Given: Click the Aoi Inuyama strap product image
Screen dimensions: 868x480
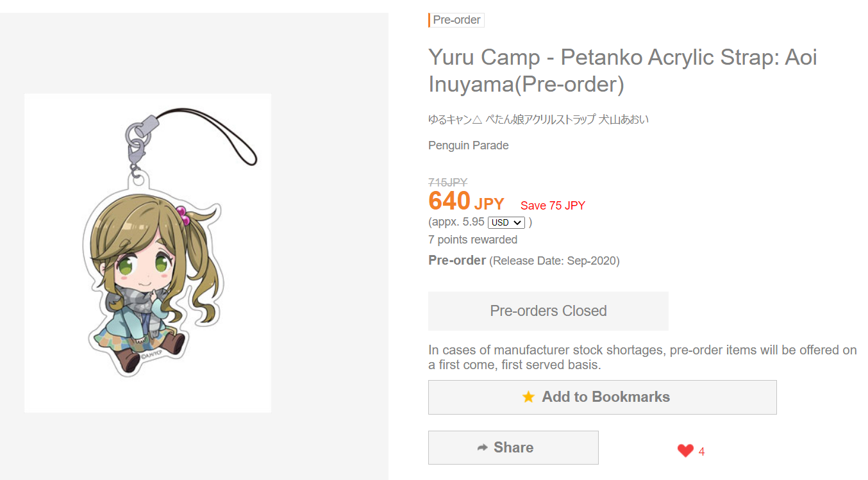Looking at the screenshot, I should click(147, 253).
